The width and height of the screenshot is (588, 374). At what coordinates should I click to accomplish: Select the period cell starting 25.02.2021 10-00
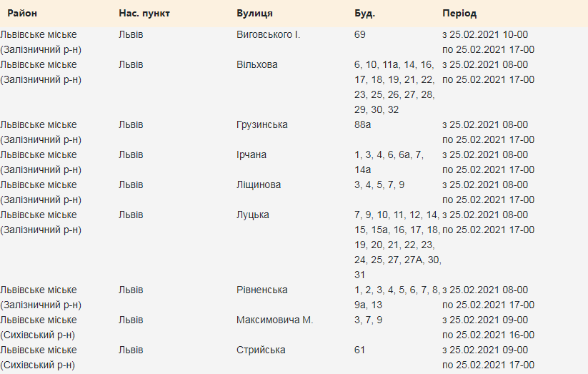[488, 41]
